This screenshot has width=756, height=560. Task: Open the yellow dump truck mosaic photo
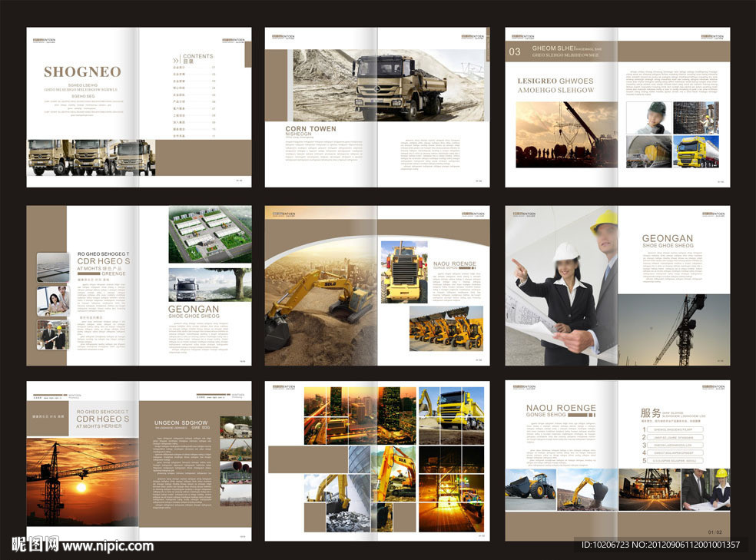[451, 416]
